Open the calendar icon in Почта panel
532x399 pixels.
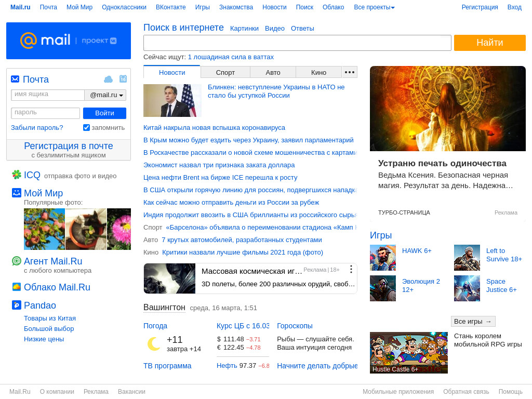[123, 79]
